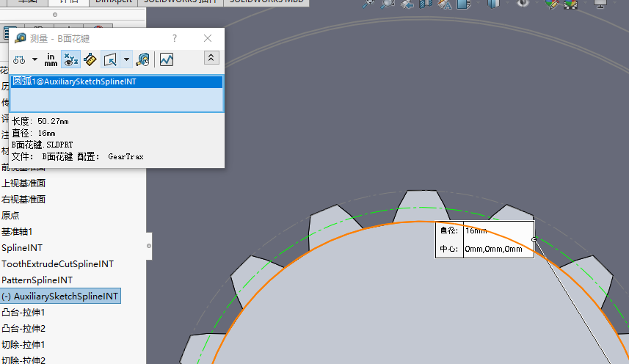Select 右视基准面 in the feature tree
This screenshot has width=629, height=364.
[x=23, y=199]
